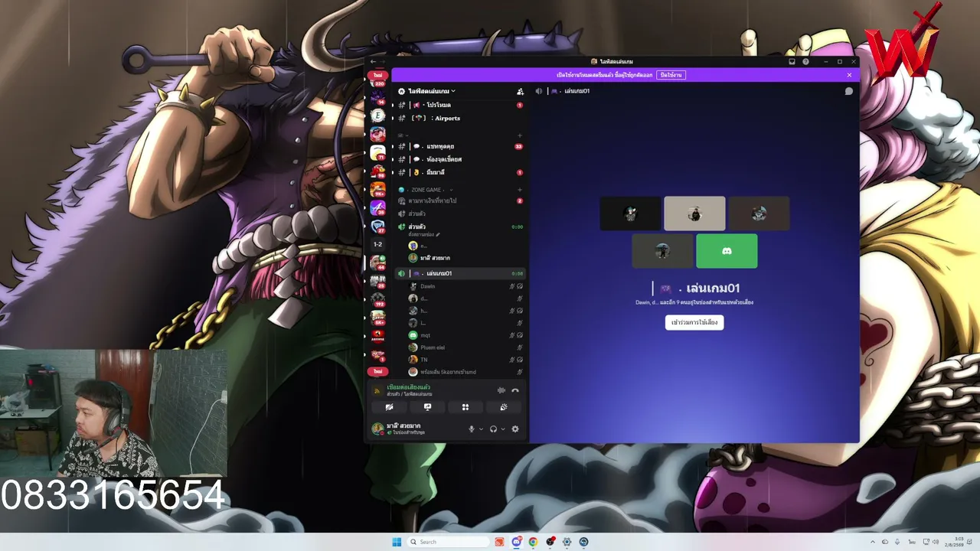Screen dimensions: 980x551
Task: Click voice member Dawin in the list
Action: [x=465, y=286]
